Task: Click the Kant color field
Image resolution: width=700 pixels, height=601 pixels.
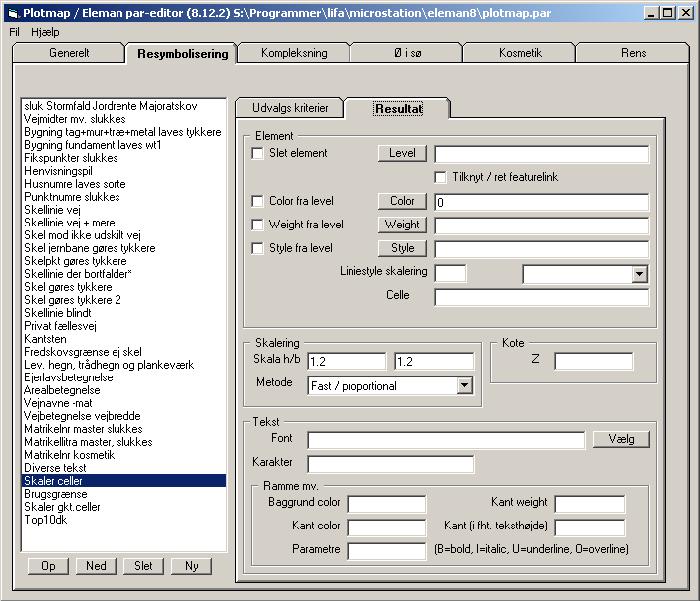Action: click(x=387, y=527)
